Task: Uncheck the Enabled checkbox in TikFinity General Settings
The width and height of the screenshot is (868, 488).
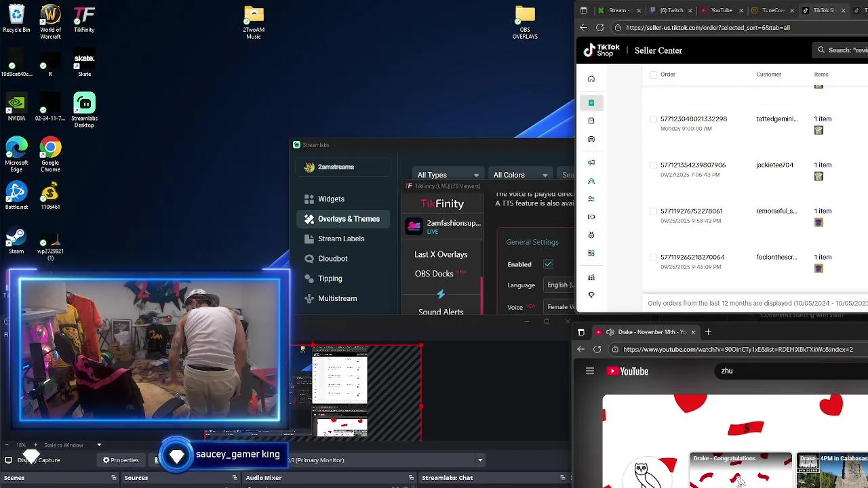Action: point(548,264)
